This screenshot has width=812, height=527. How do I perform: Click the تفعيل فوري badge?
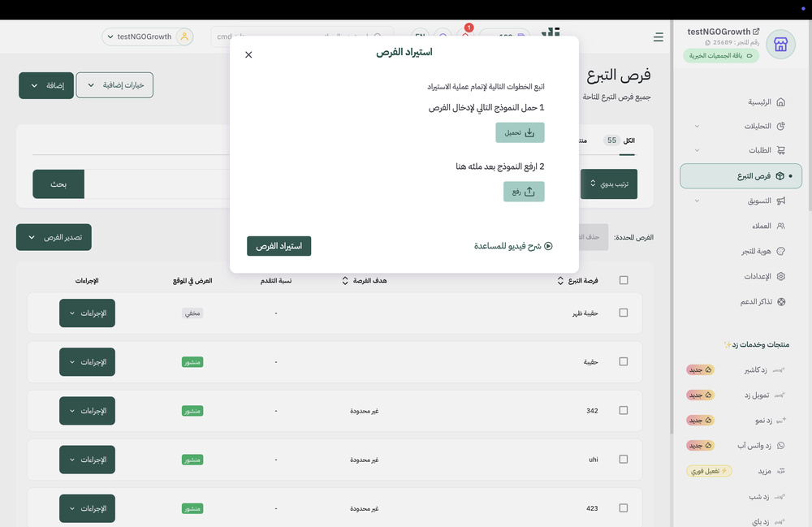(709, 471)
